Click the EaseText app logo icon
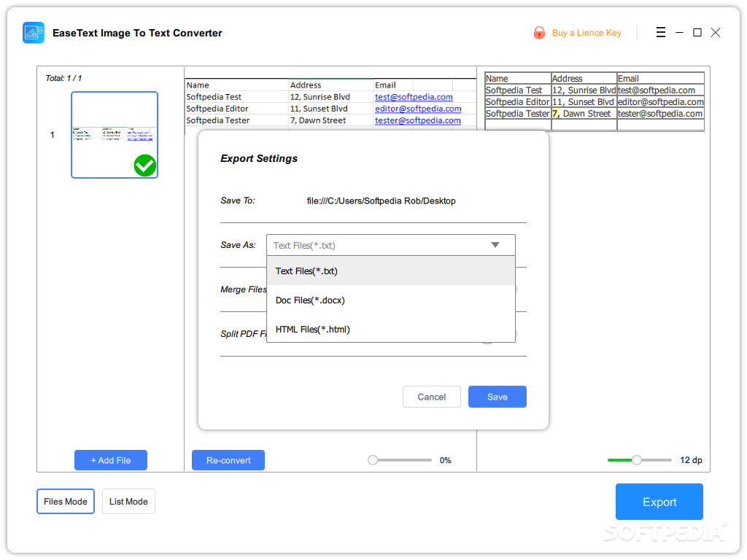The width and height of the screenshot is (747, 560). point(34,33)
